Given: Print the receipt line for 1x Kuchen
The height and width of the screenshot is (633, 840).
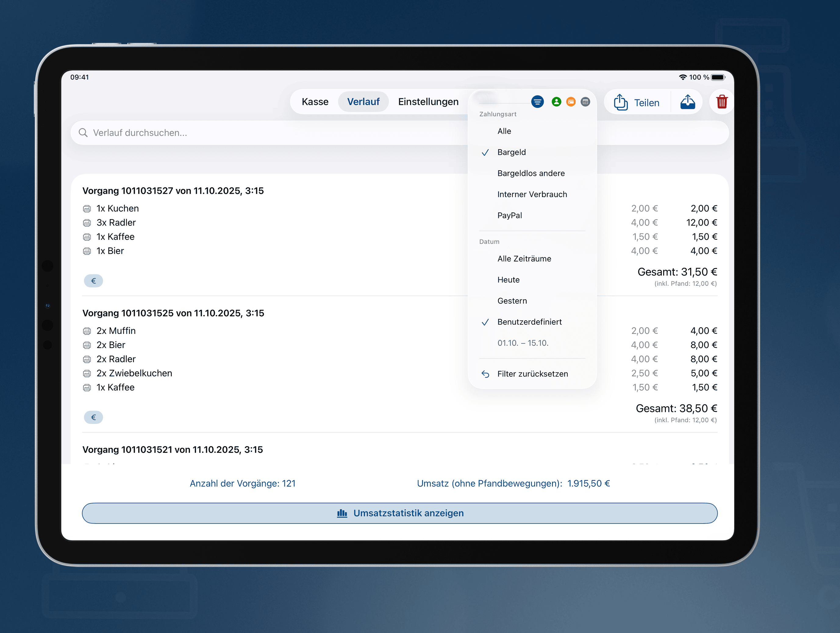Looking at the screenshot, I should [x=87, y=208].
